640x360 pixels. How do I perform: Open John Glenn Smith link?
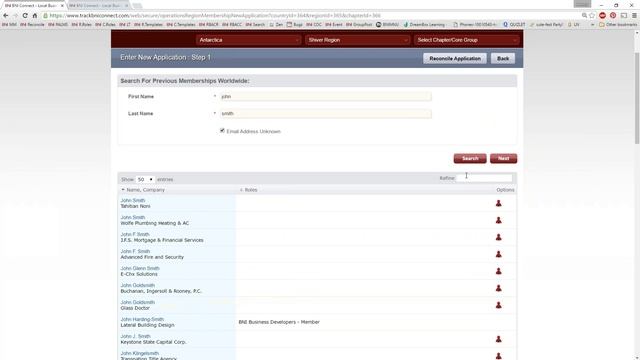(x=140, y=268)
